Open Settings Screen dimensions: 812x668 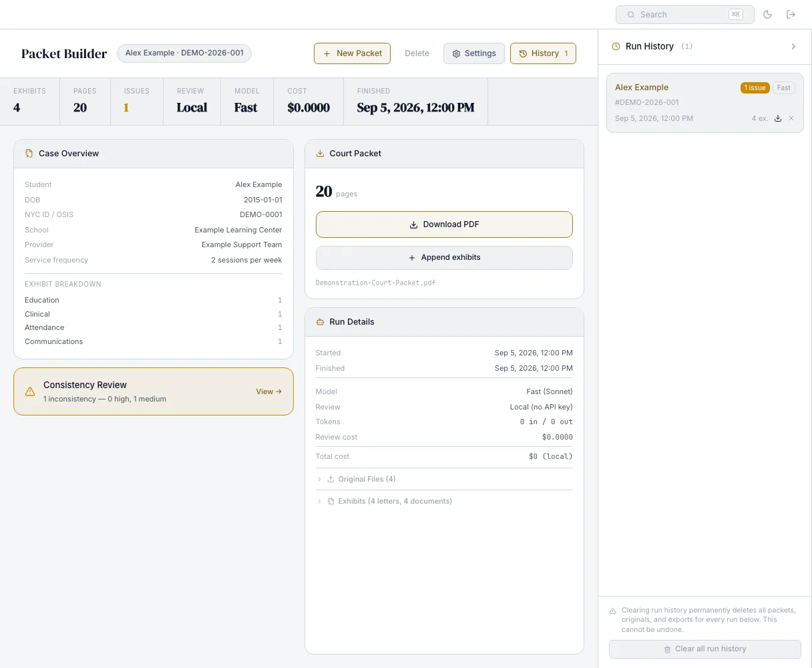pos(474,53)
